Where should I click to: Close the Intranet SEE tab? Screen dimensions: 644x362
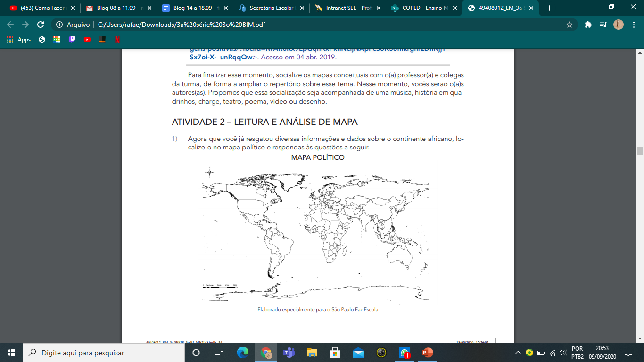click(378, 8)
